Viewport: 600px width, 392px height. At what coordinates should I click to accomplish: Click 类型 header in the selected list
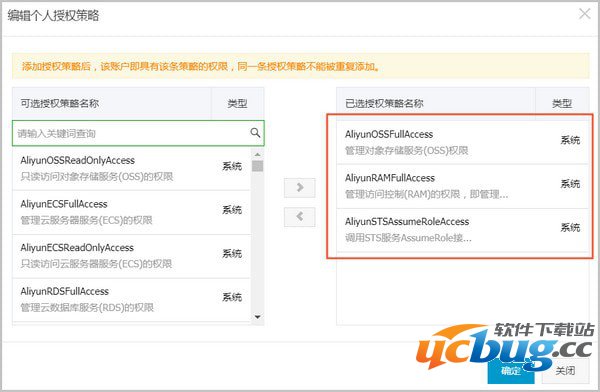point(562,103)
